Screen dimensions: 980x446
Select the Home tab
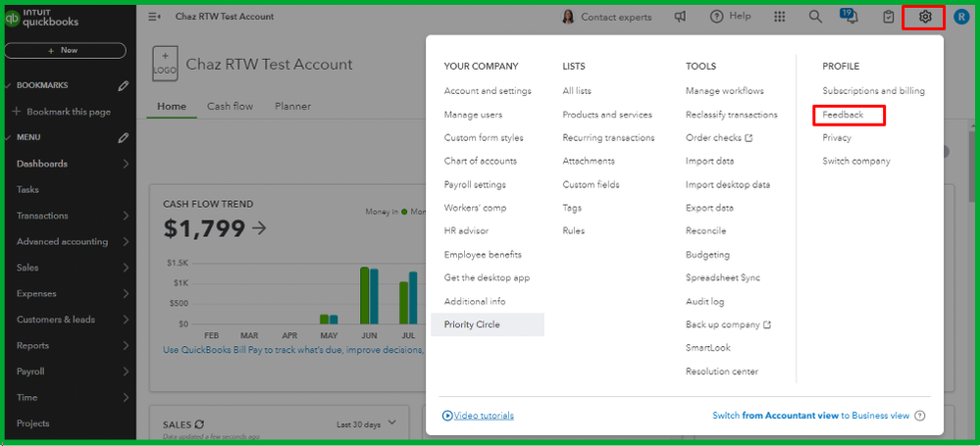click(172, 106)
